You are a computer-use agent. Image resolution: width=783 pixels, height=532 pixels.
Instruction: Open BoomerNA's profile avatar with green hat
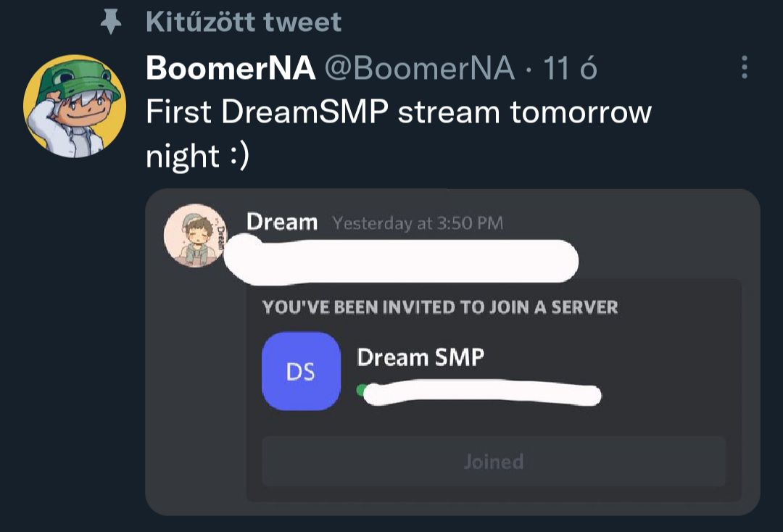[75, 107]
